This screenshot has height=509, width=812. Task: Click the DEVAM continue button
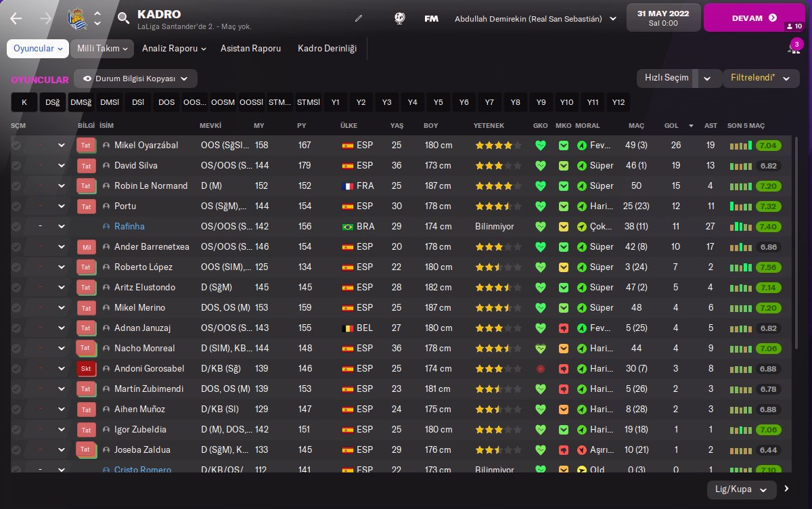pyautogui.click(x=754, y=18)
